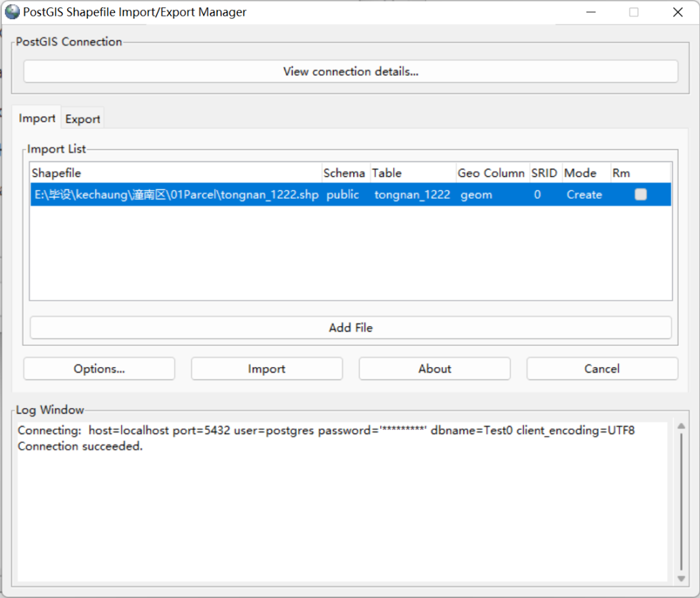The width and height of the screenshot is (700, 598).
Task: Click the Log Window vertical scrollbar track
Action: pos(682,502)
